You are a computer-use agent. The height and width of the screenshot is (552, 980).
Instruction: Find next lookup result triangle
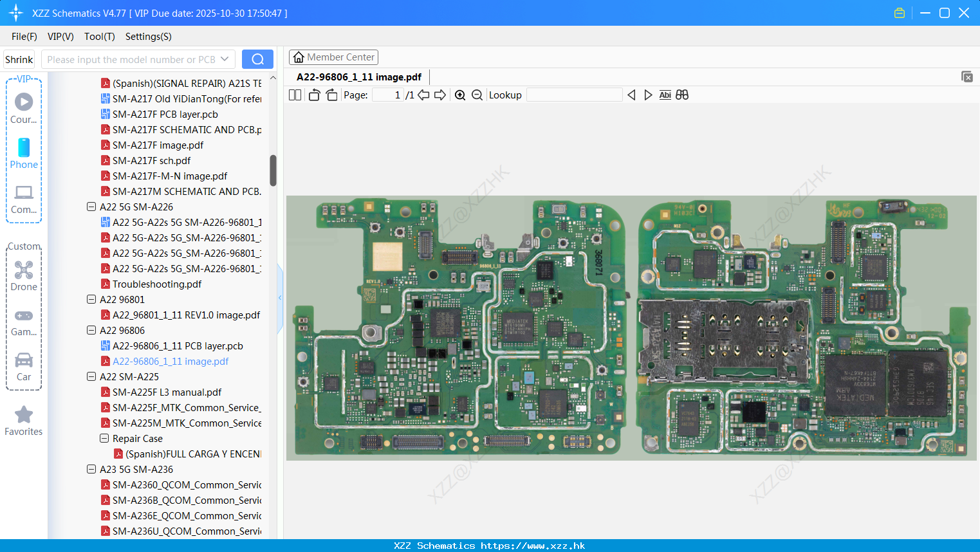648,95
